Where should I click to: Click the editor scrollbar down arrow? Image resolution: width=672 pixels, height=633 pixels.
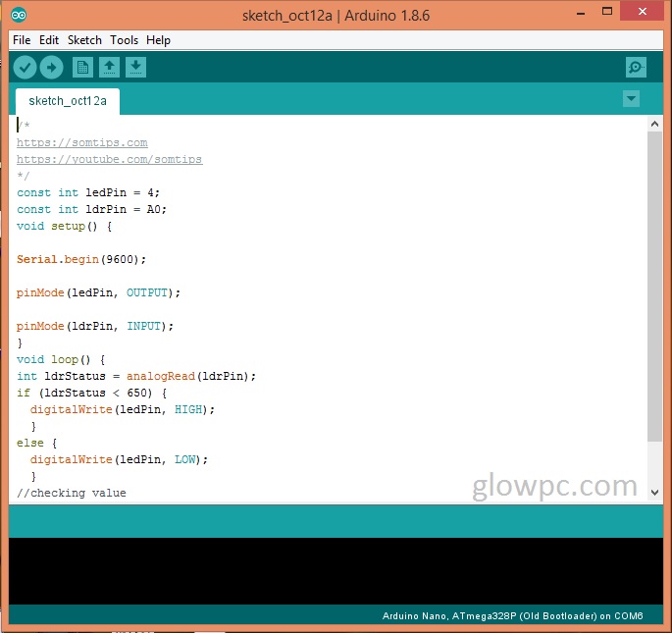click(655, 491)
